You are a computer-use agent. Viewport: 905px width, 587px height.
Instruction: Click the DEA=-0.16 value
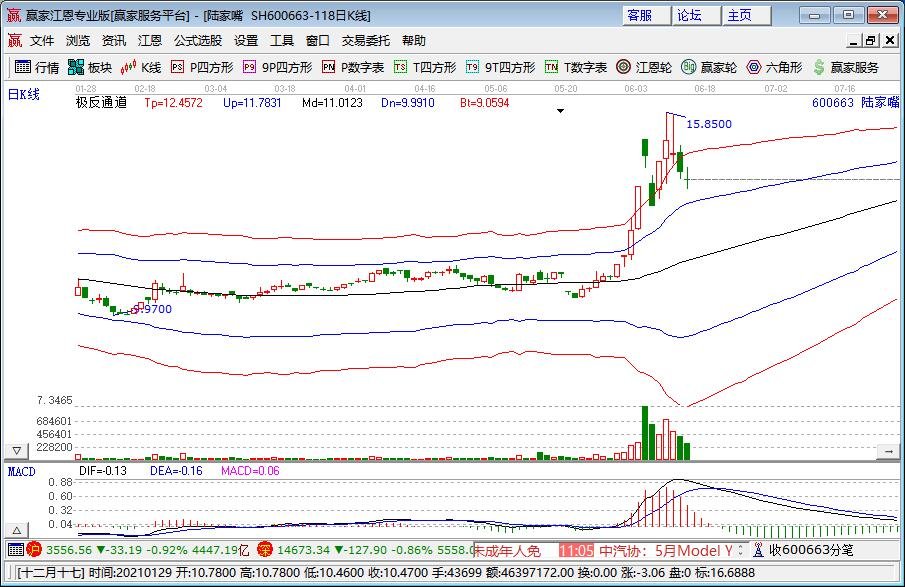(176, 471)
